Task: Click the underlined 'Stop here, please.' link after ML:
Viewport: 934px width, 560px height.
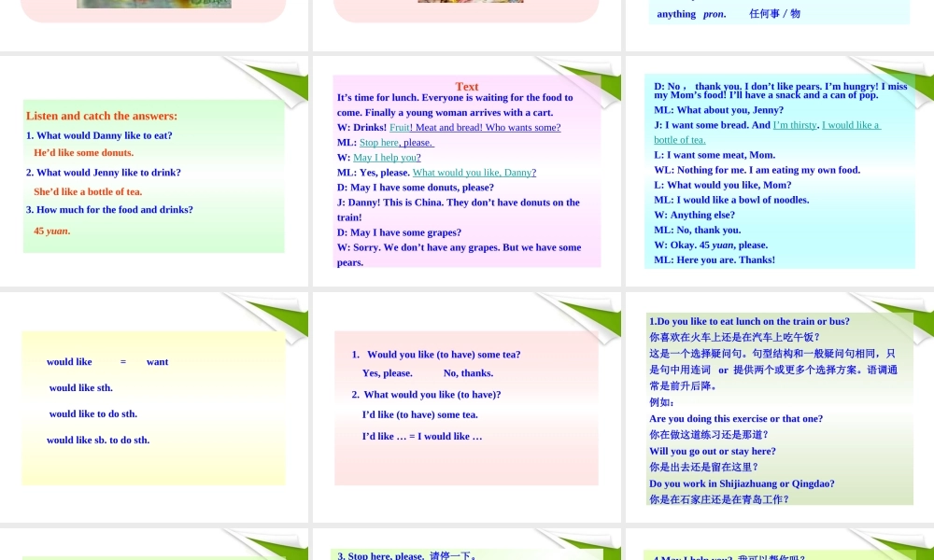Action: coord(397,142)
